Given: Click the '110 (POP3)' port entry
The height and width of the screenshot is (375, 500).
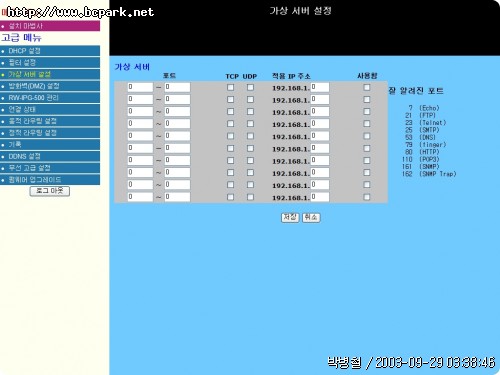Looking at the screenshot, I should pyautogui.click(x=421, y=159).
